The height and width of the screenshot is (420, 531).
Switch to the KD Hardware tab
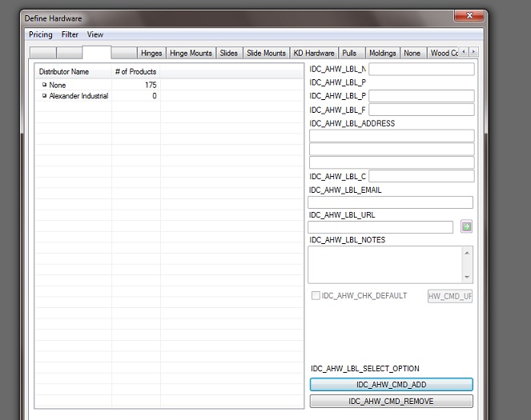pyautogui.click(x=314, y=53)
